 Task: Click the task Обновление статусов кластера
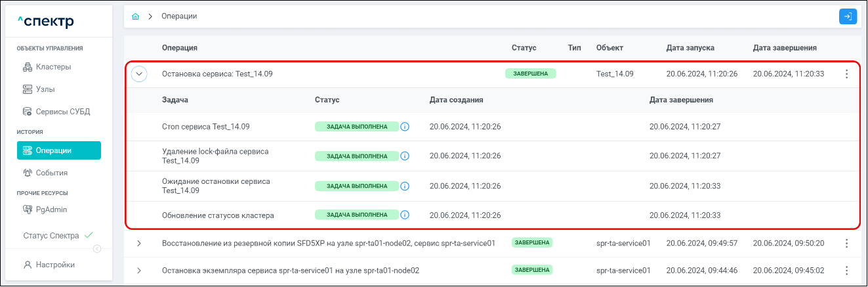218,215
